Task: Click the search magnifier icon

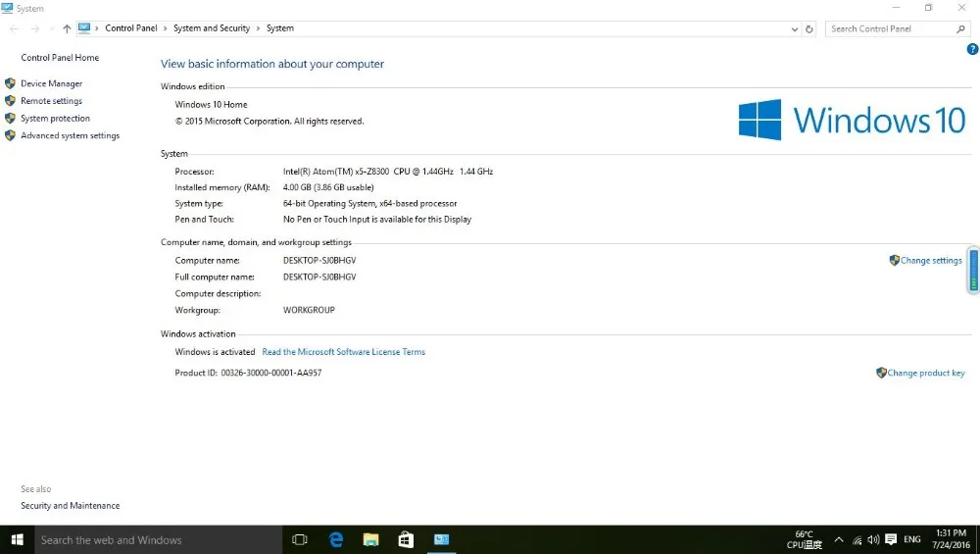Action: (x=960, y=28)
